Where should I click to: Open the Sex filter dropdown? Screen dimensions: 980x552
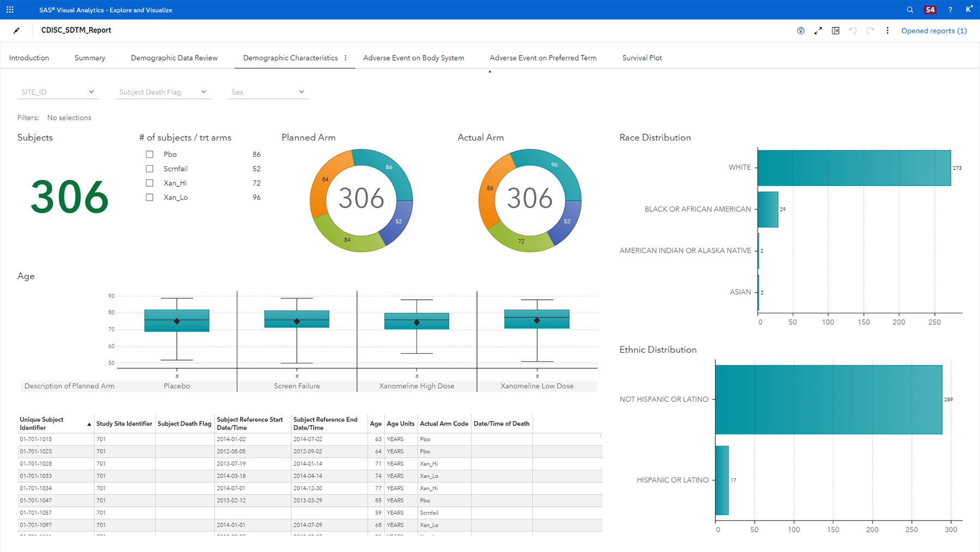click(x=301, y=92)
